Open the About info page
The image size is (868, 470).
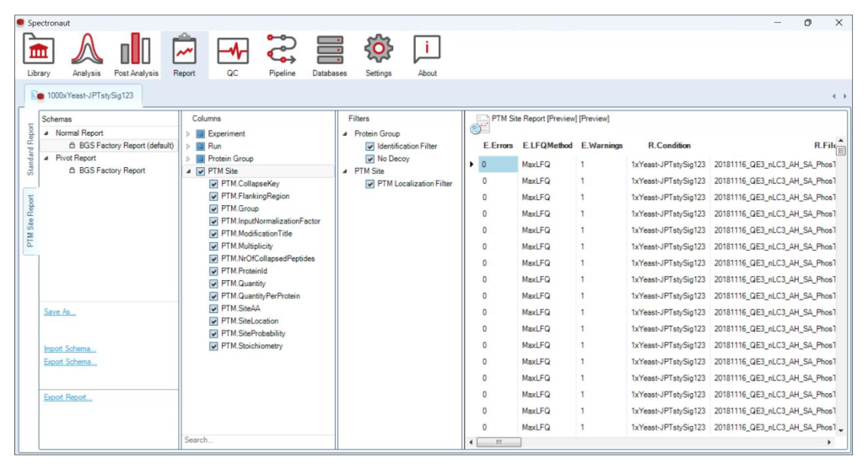[x=427, y=55]
